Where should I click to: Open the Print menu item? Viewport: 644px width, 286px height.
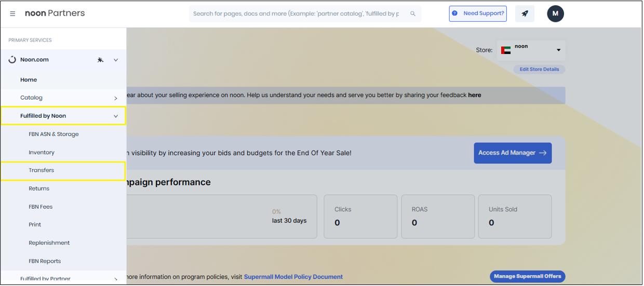point(35,225)
